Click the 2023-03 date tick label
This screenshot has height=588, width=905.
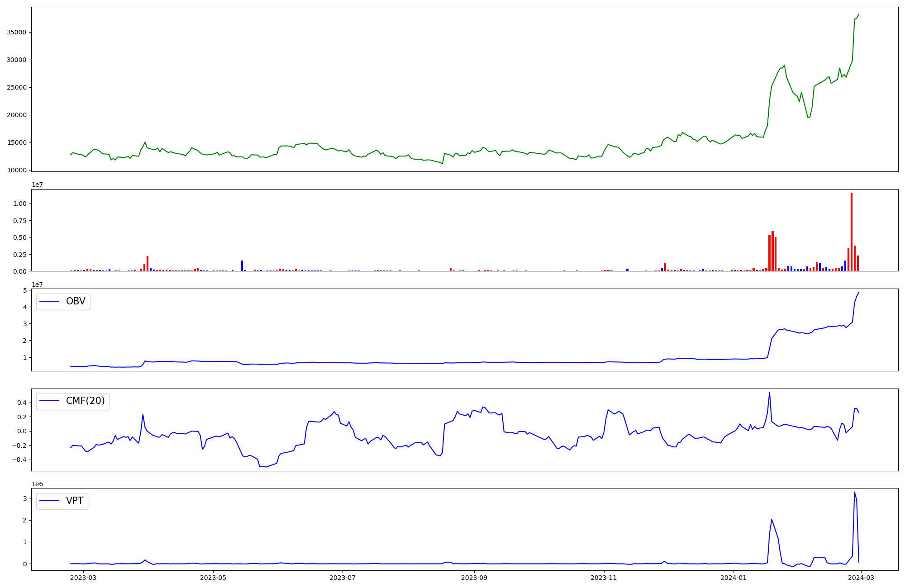(x=84, y=578)
